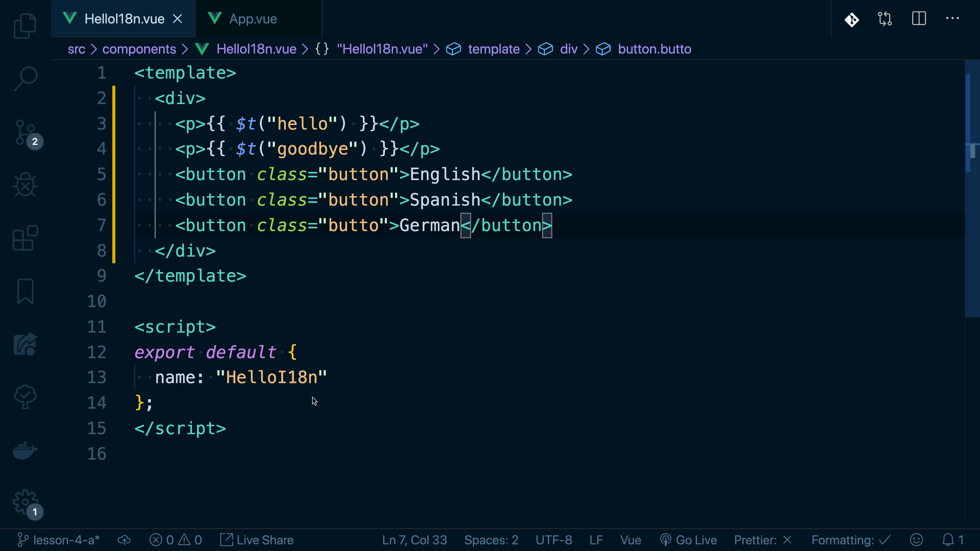Screen dimensions: 980x551
Task: Click src in the breadcrumb
Action: click(77, 49)
